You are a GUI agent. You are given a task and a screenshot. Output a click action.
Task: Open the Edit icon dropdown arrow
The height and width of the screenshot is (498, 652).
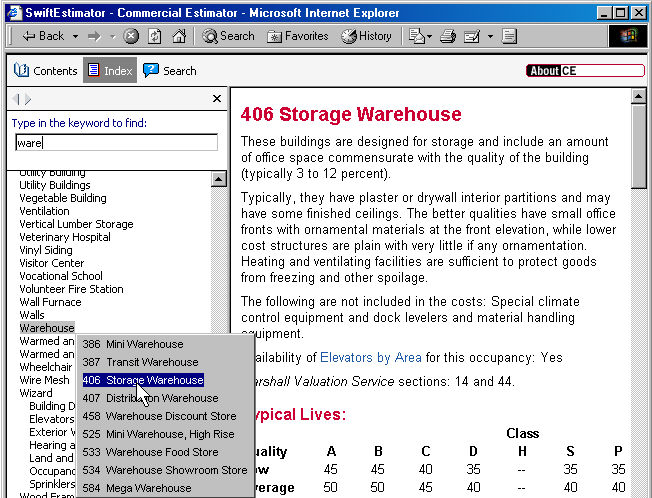pyautogui.click(x=490, y=37)
